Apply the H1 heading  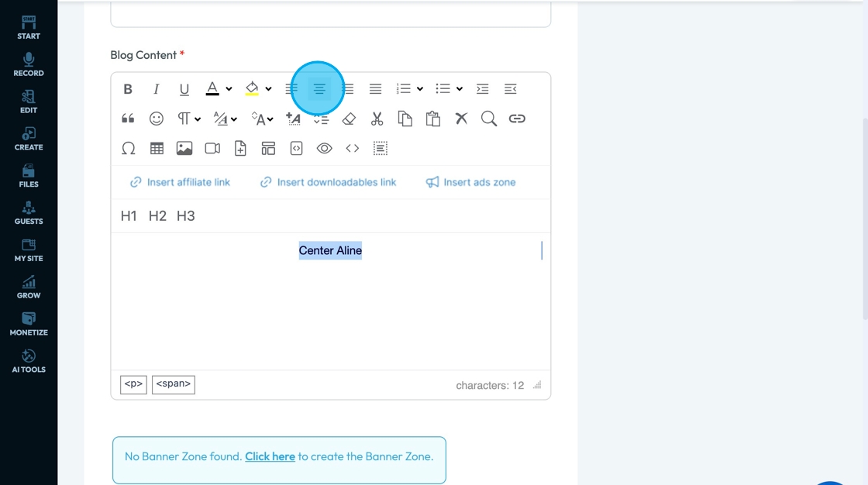(129, 216)
